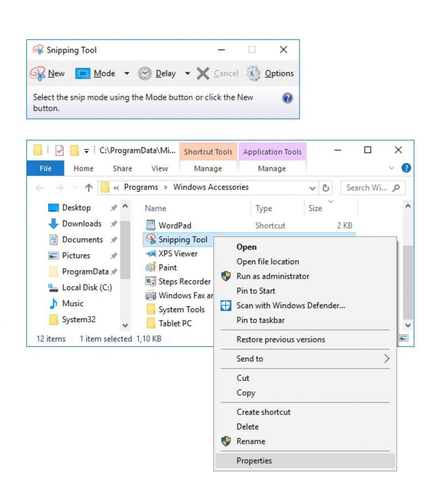Switch to the View ribbon tab
Viewport: 442px width, 504px height.
click(x=160, y=169)
